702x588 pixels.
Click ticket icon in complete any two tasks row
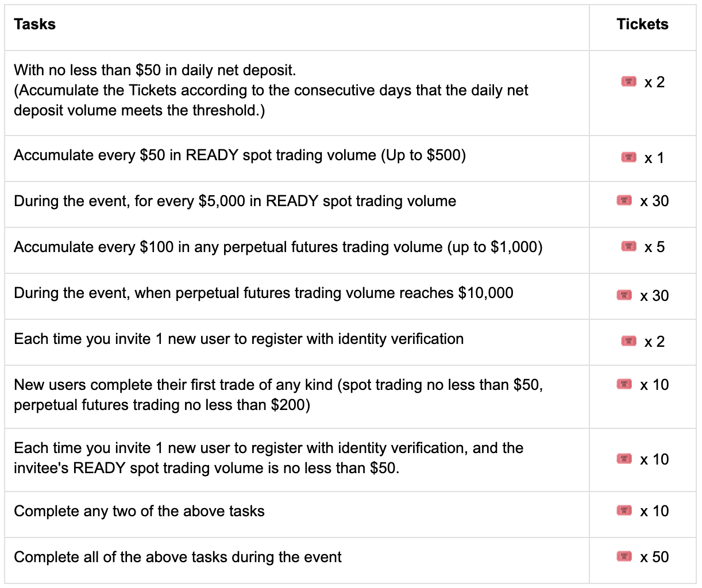(624, 510)
